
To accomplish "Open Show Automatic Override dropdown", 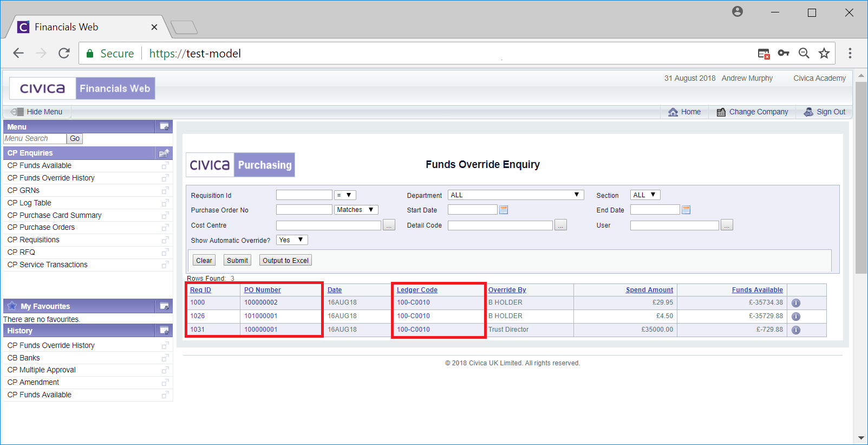I will pyautogui.click(x=292, y=240).
